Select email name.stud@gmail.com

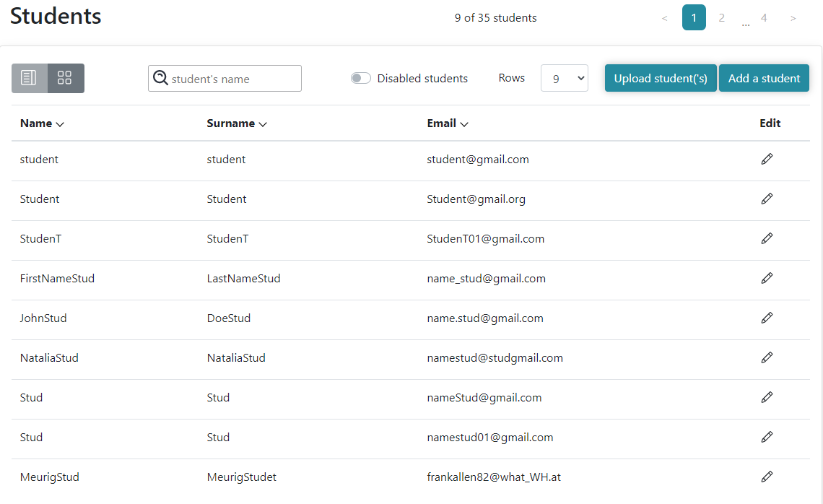click(485, 318)
